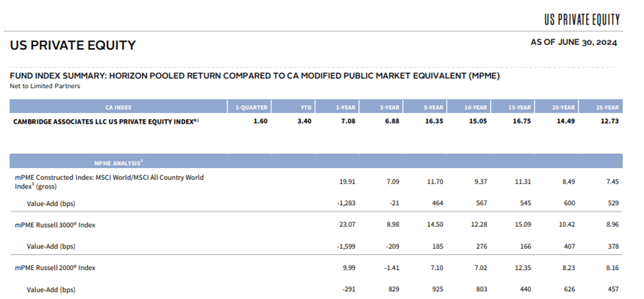Select the Fund Index Summary heading line
This screenshot has width=644, height=299.
(x=254, y=76)
